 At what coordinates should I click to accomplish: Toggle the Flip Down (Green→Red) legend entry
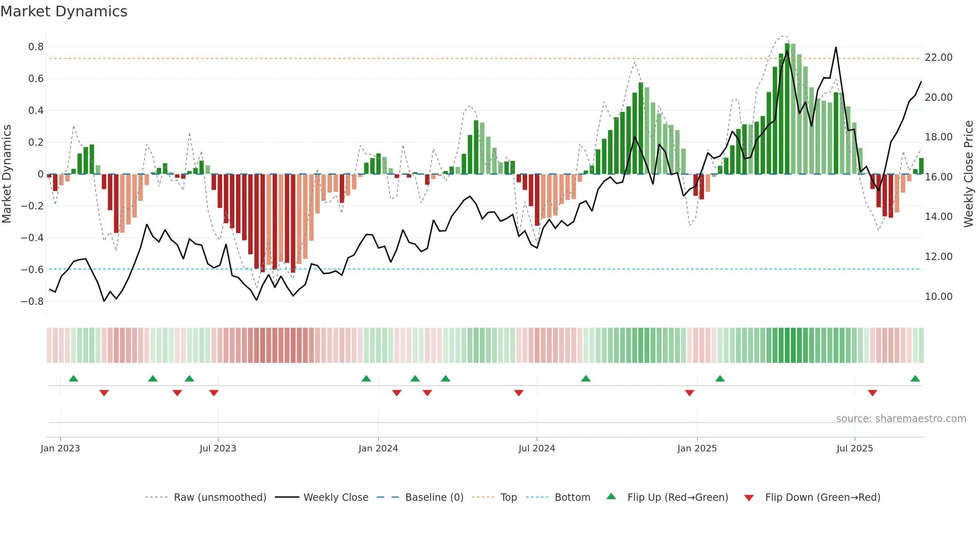(x=812, y=497)
